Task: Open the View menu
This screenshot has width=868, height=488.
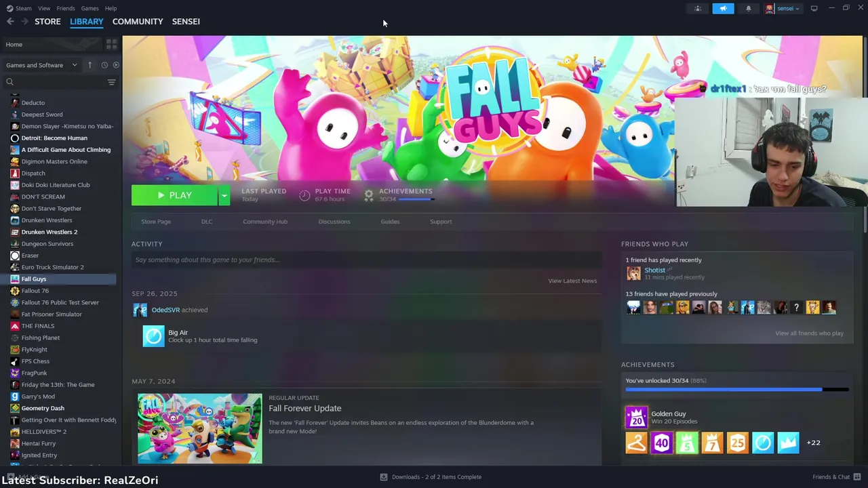Action: (x=44, y=8)
